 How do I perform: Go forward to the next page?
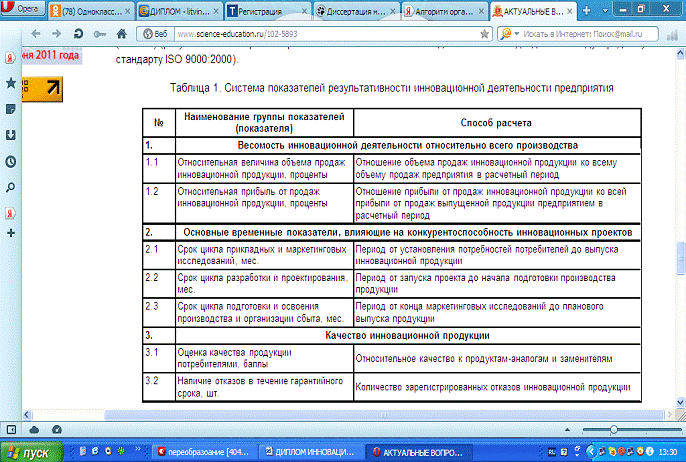pos(56,34)
